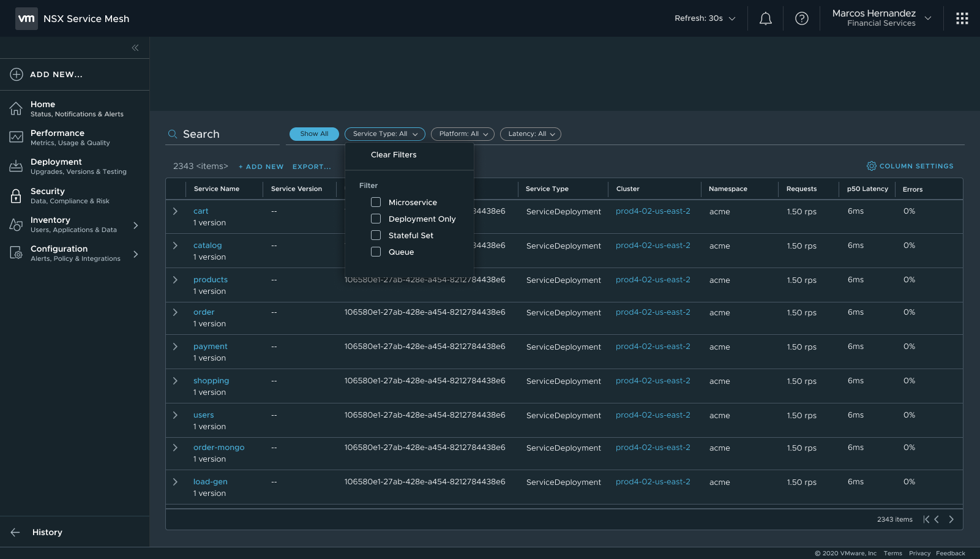
Task: Check the Microservice filter checkbox
Action: click(x=376, y=202)
